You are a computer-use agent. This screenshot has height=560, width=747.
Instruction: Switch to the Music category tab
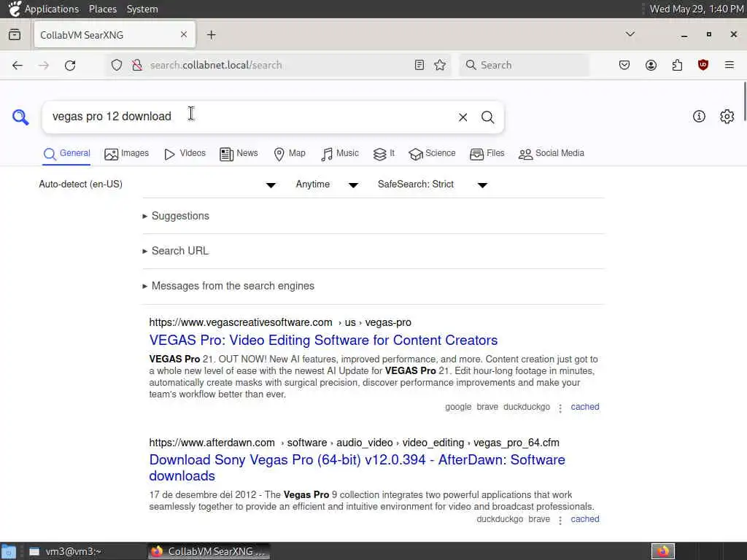tap(340, 153)
